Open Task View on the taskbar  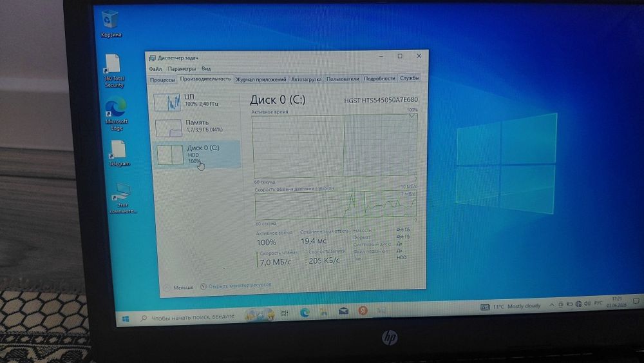click(284, 313)
